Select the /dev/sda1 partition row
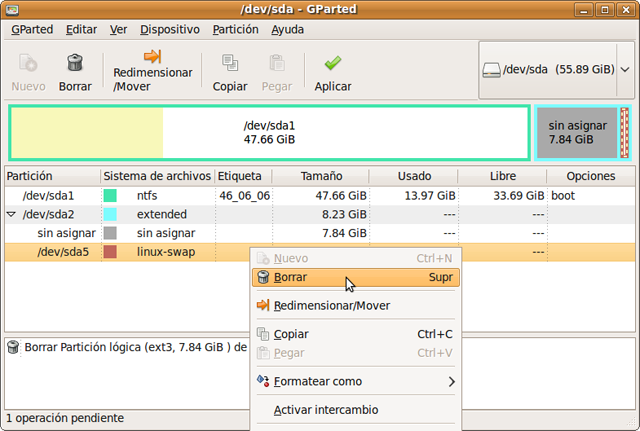The height and width of the screenshot is (431, 640). pos(48,196)
